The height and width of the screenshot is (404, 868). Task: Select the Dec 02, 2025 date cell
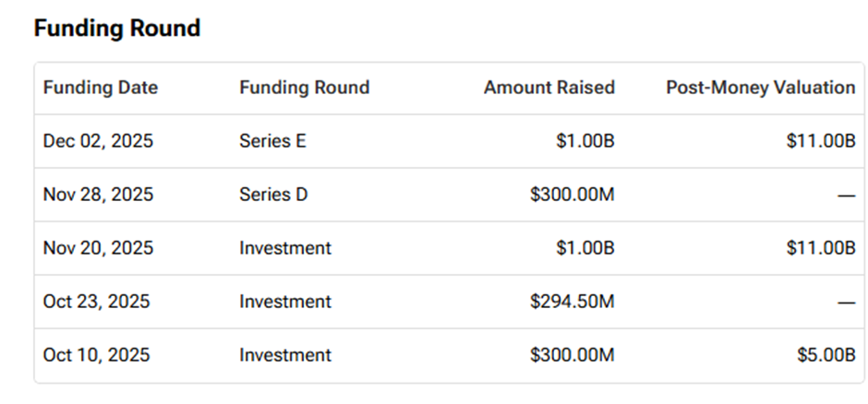(x=98, y=141)
